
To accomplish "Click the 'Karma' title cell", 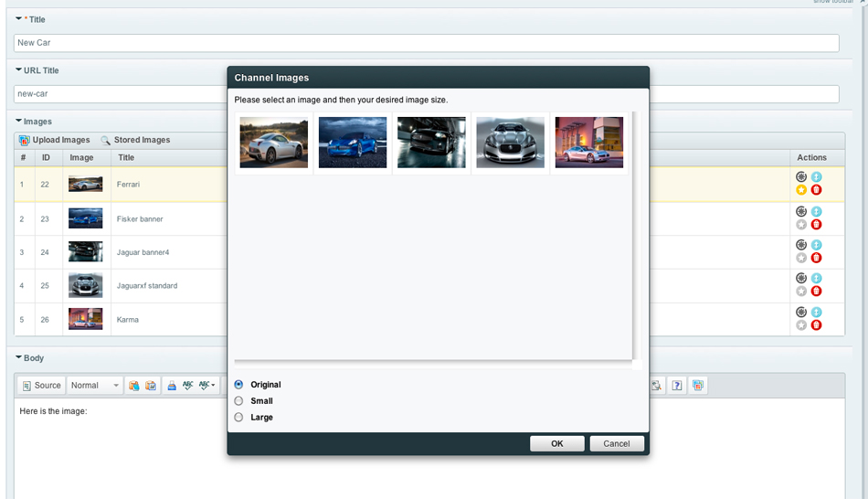I will (x=128, y=320).
